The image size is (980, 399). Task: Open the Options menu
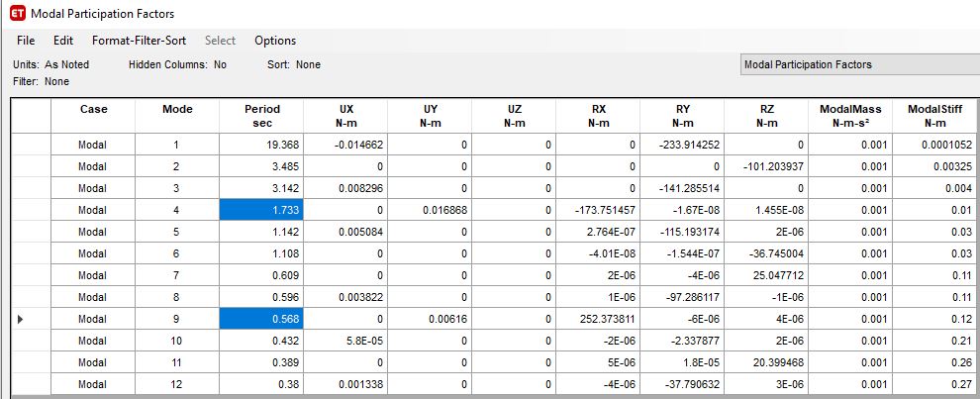pyautogui.click(x=275, y=41)
